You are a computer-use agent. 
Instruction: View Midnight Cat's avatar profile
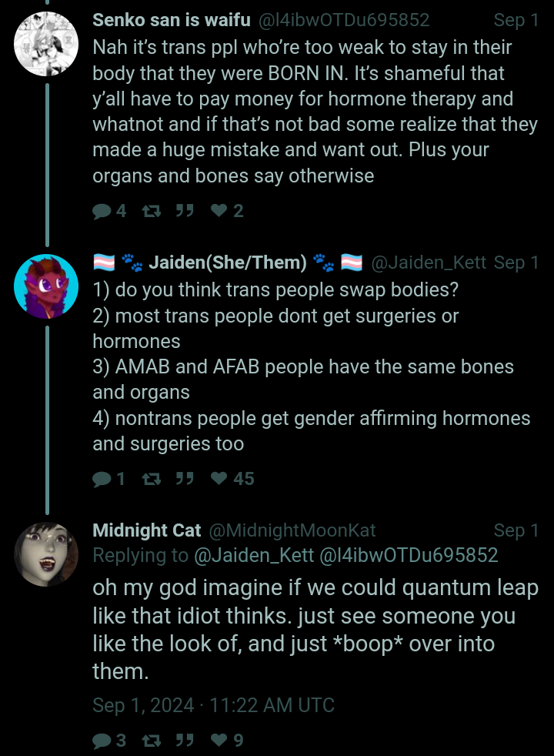click(46, 554)
